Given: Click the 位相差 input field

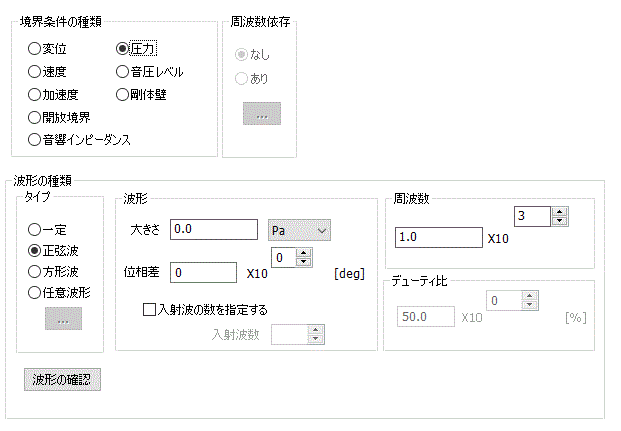Looking at the screenshot, I should 203,272.
